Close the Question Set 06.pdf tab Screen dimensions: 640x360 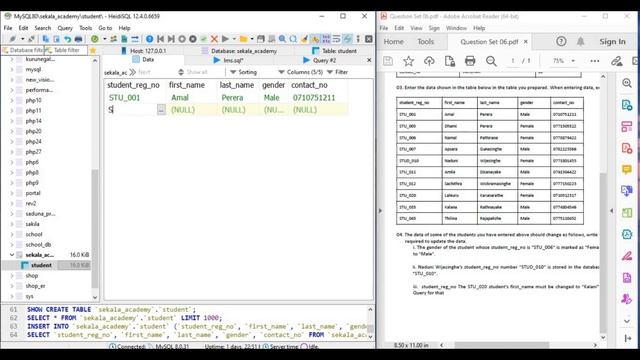(x=526, y=42)
